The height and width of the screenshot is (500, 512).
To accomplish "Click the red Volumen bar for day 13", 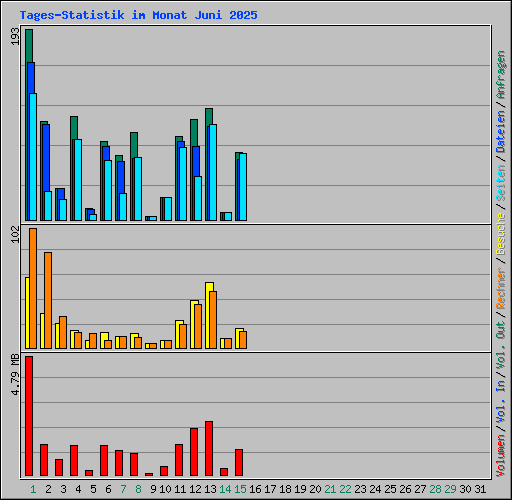I will click(209, 449).
